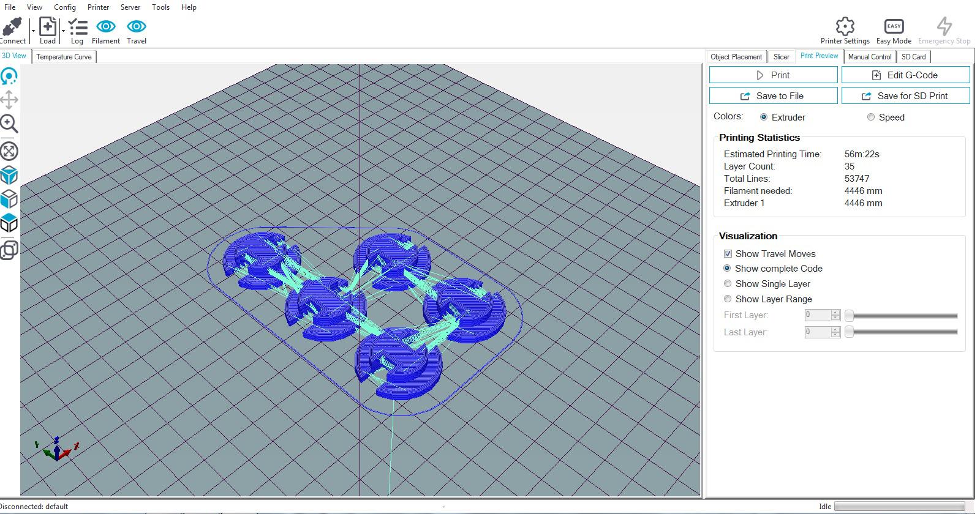The height and width of the screenshot is (514, 980).
Task: Click the First Layer number field
Action: point(818,315)
